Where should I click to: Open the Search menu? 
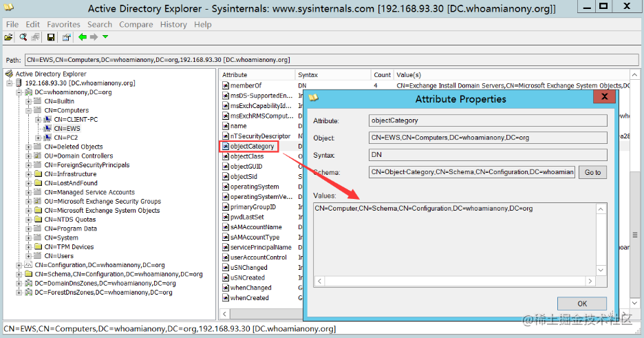tap(99, 25)
